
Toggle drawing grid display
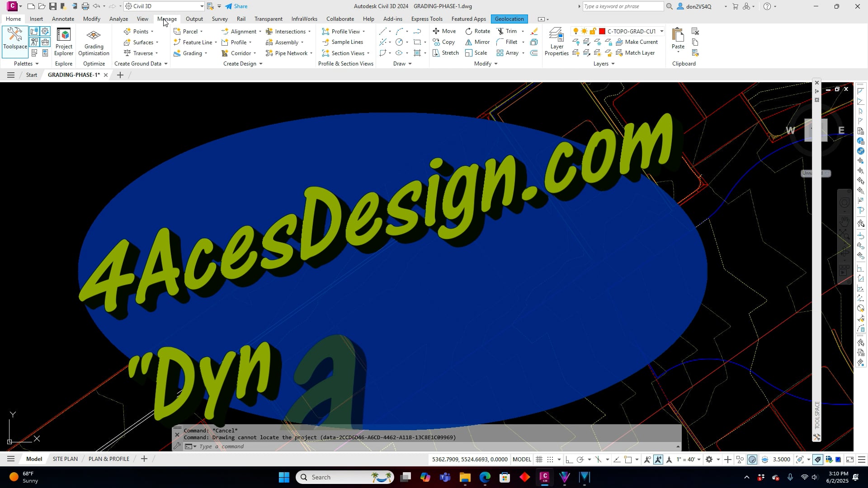click(539, 460)
